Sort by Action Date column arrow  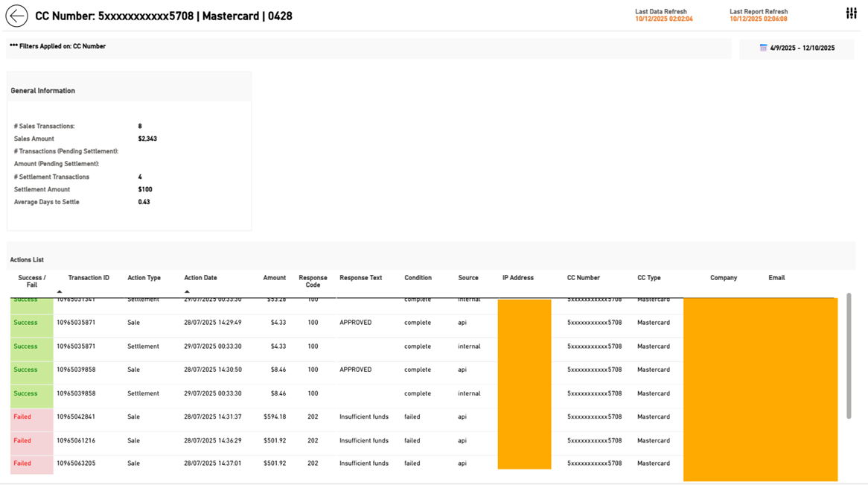(x=187, y=291)
